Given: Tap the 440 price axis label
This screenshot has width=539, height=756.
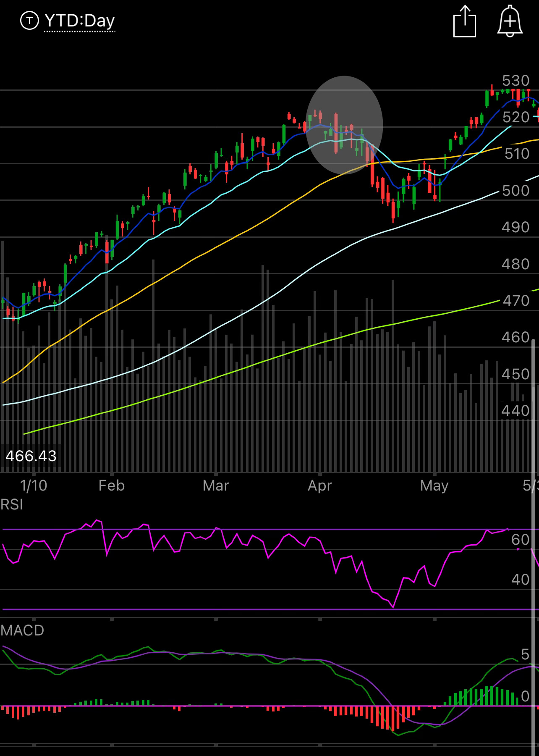Looking at the screenshot, I should pyautogui.click(x=516, y=411).
